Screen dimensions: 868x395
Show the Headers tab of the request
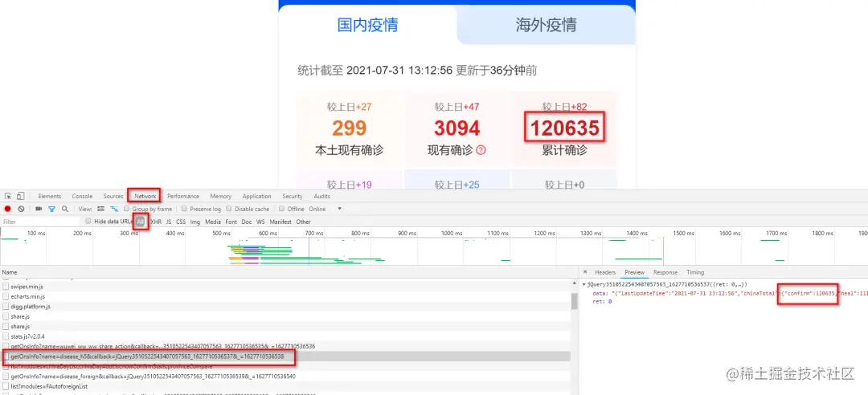click(605, 273)
